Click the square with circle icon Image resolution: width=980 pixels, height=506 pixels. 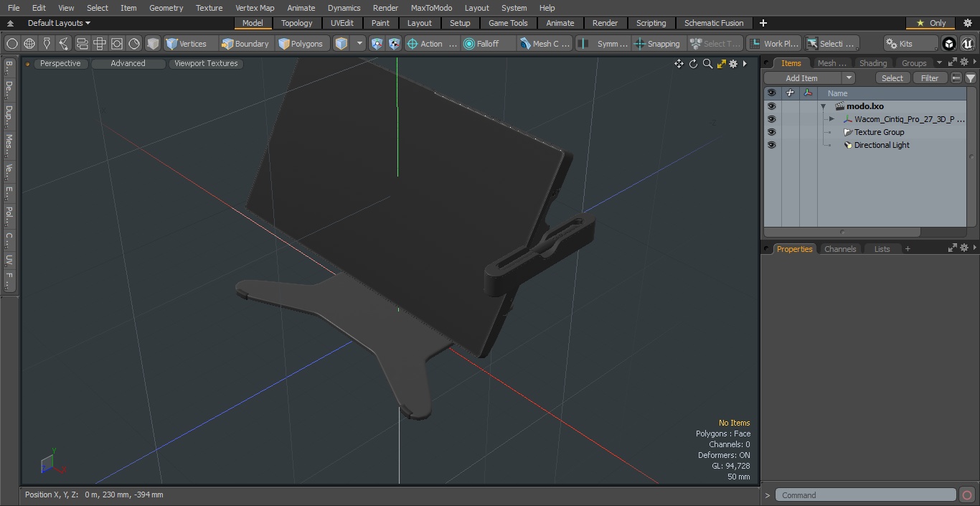[116, 44]
